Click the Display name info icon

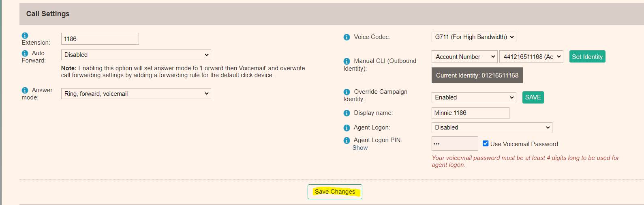pyautogui.click(x=347, y=113)
